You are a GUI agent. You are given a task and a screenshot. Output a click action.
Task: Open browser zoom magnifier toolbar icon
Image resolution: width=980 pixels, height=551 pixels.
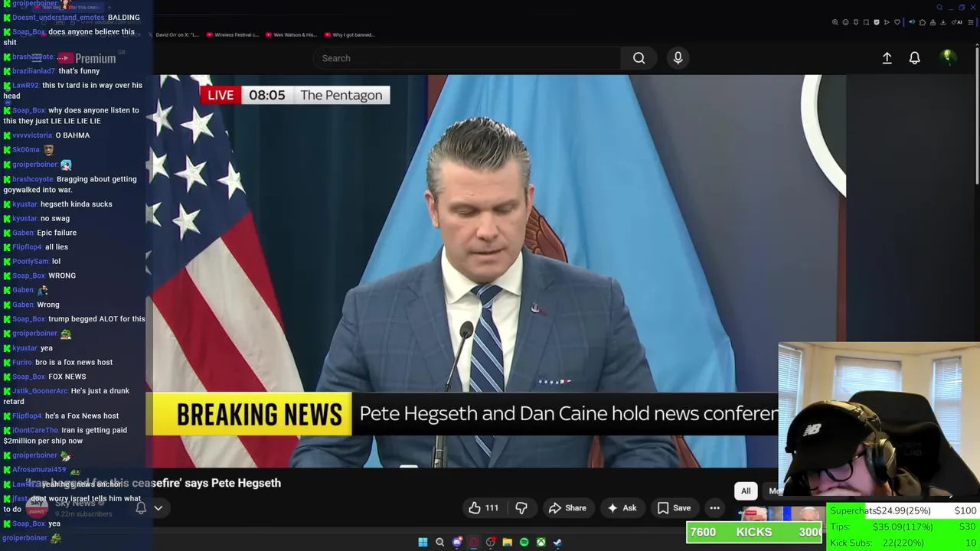[x=835, y=22]
